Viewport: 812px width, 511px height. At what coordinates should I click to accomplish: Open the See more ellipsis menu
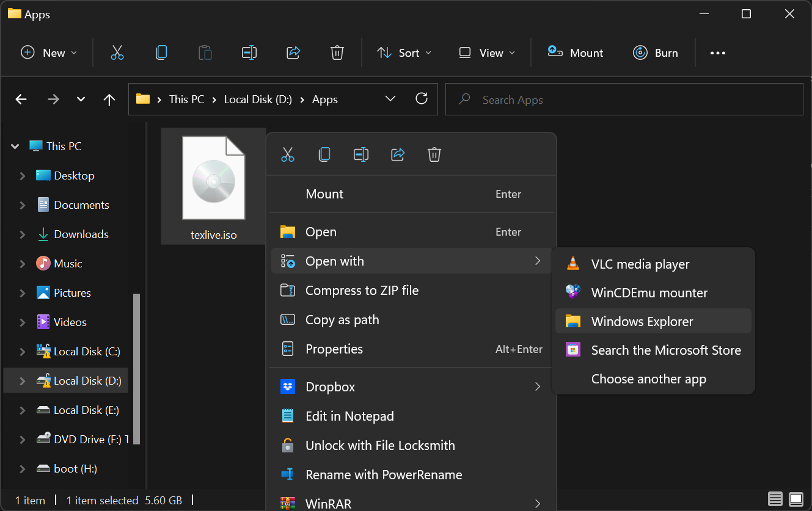coord(717,53)
